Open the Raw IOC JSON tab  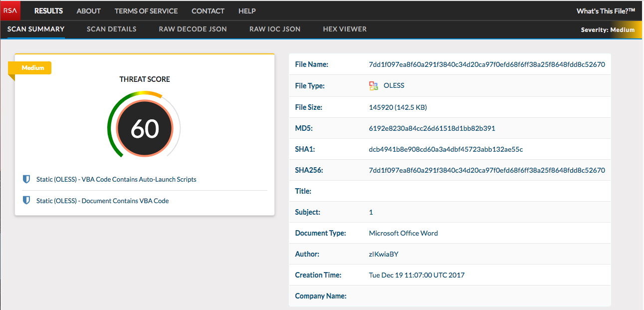[275, 29]
